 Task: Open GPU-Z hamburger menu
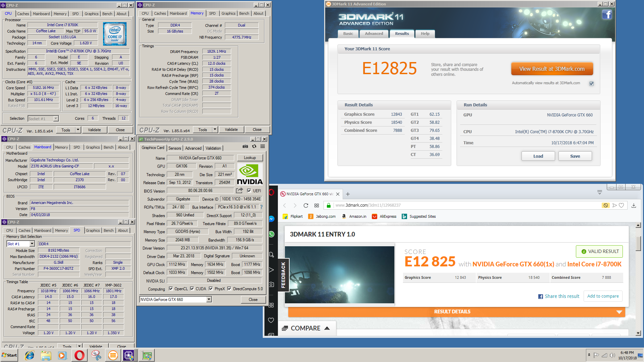coord(263,146)
